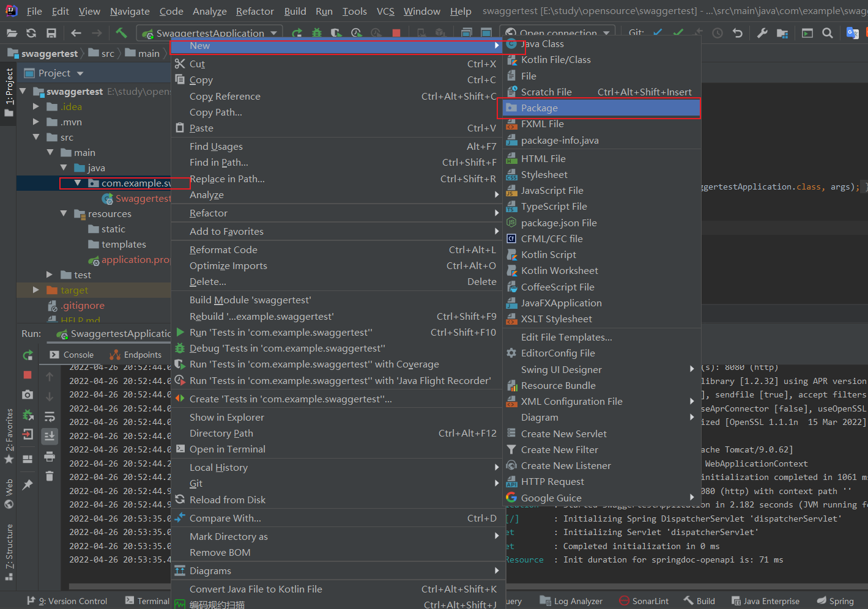This screenshot has height=609, width=868.
Task: Open the Log Analyzer tool window
Action: [x=571, y=601]
